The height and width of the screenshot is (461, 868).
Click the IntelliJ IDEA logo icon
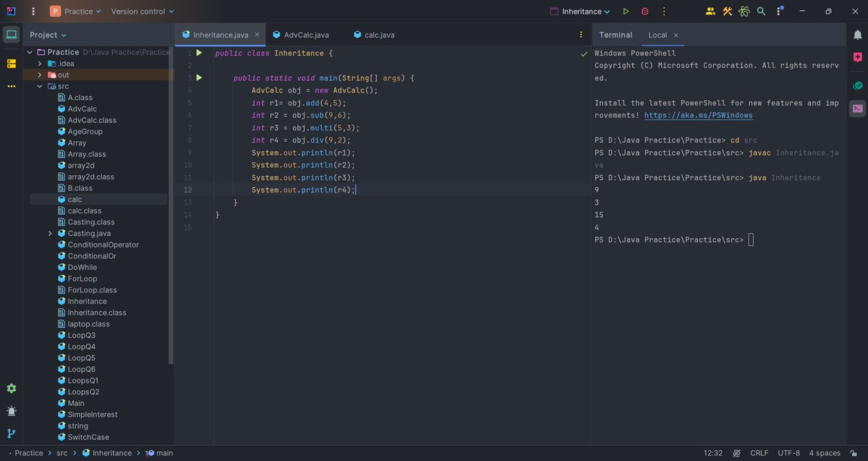point(12,11)
